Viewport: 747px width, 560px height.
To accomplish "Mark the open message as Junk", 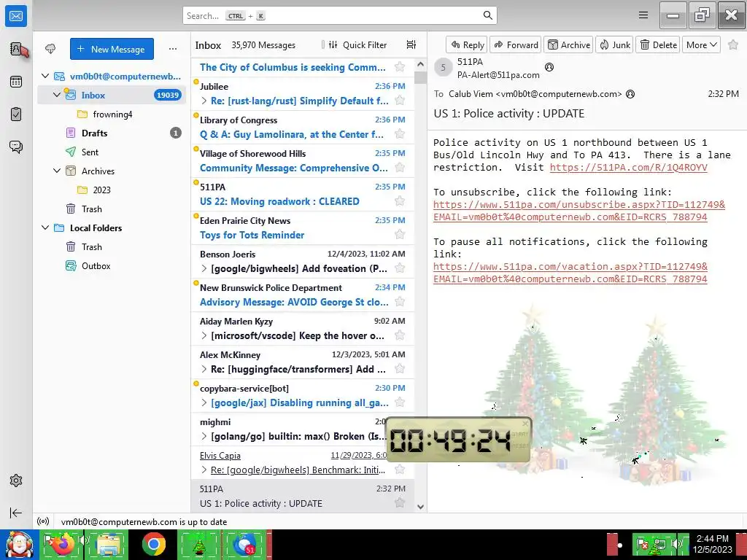I will point(614,44).
